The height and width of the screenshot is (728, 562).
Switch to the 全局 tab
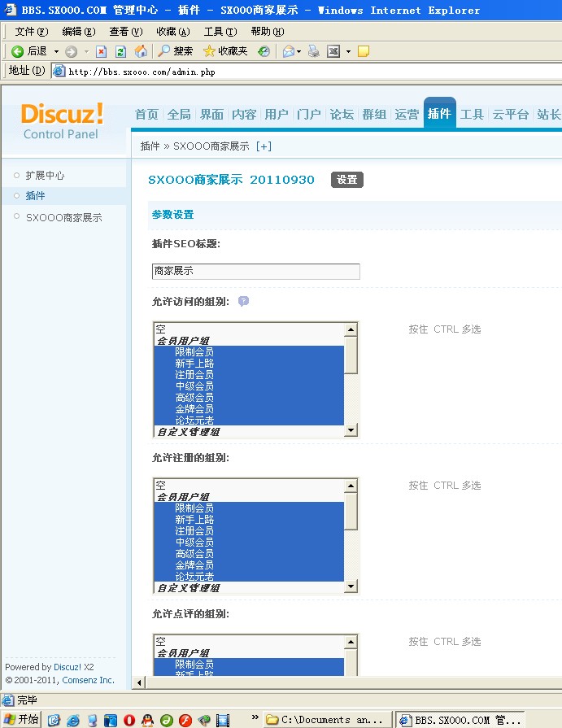click(179, 114)
